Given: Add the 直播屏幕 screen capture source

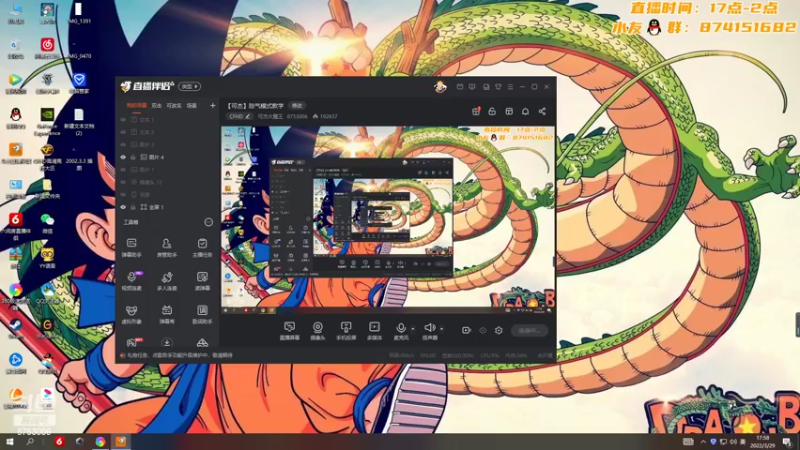Looking at the screenshot, I should [289, 331].
